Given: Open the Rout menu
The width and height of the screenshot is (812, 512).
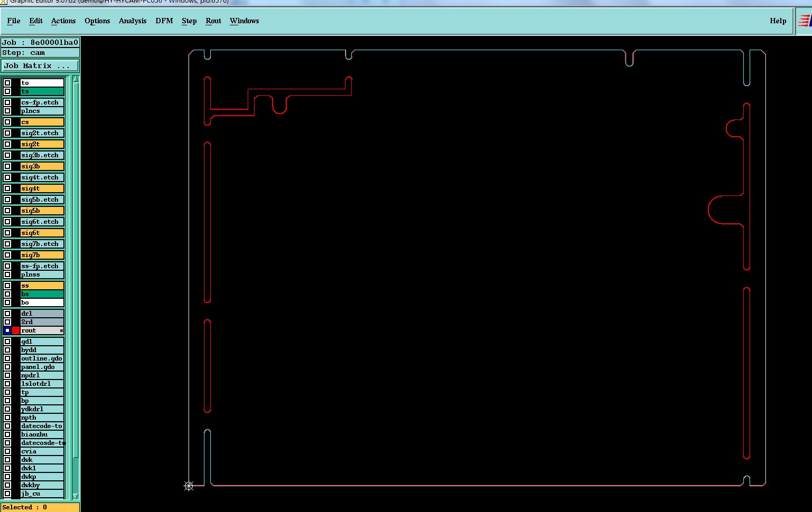Looking at the screenshot, I should [x=213, y=21].
